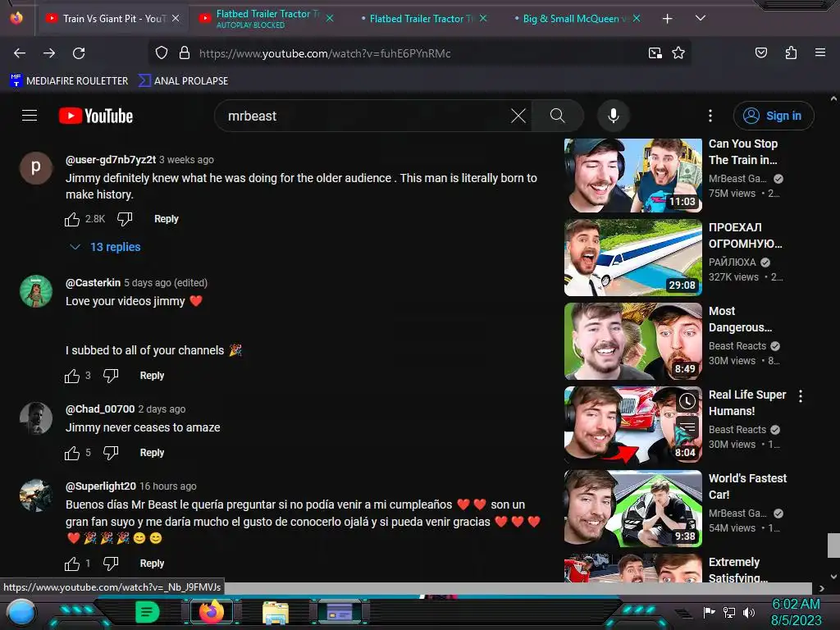The image size is (840, 630).
Task: Reply to @Casterkin's comment
Action: pos(152,376)
